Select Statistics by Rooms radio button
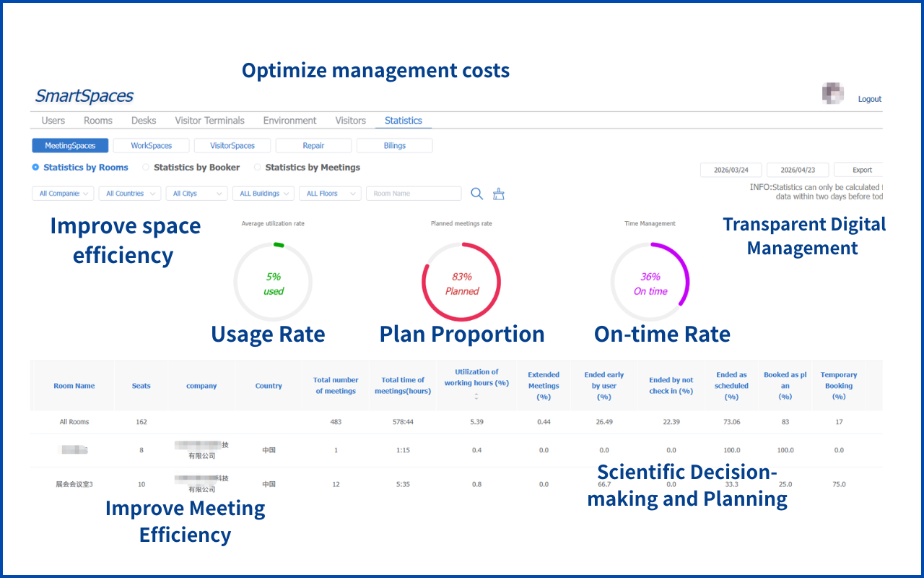The height and width of the screenshot is (578, 924). pos(36,168)
